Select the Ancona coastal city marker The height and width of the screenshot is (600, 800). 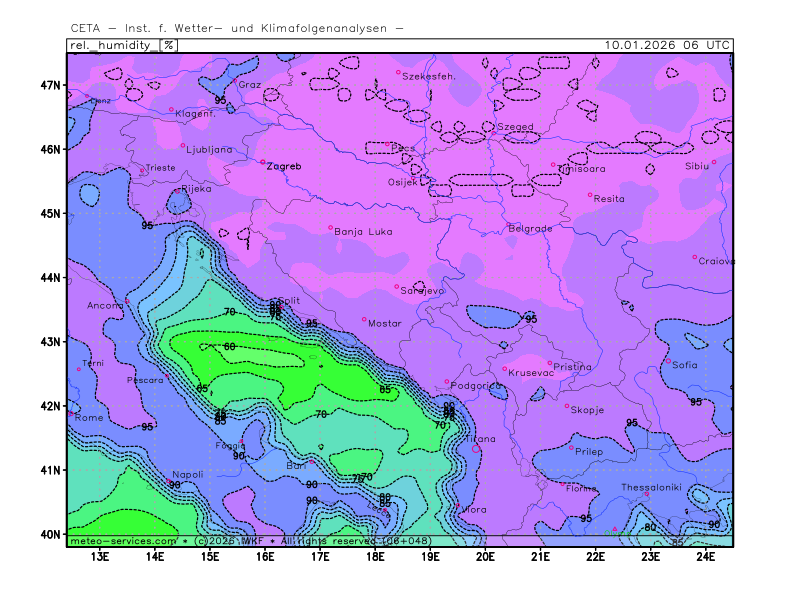127,301
